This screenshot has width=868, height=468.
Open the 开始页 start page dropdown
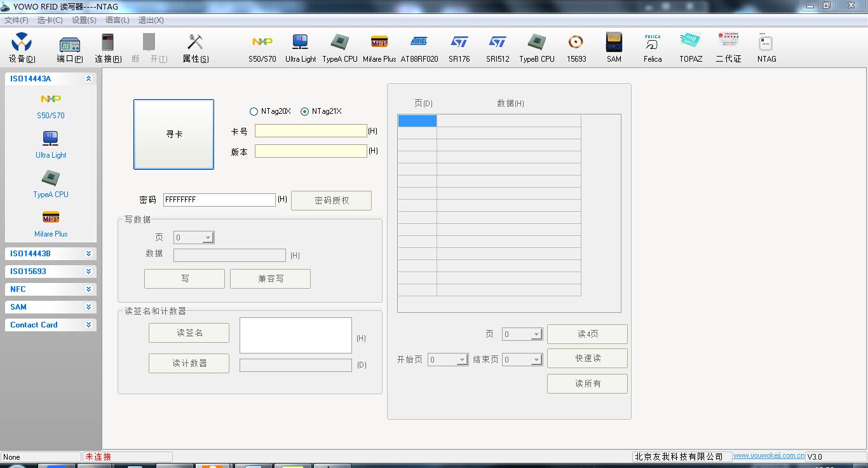tap(463, 360)
